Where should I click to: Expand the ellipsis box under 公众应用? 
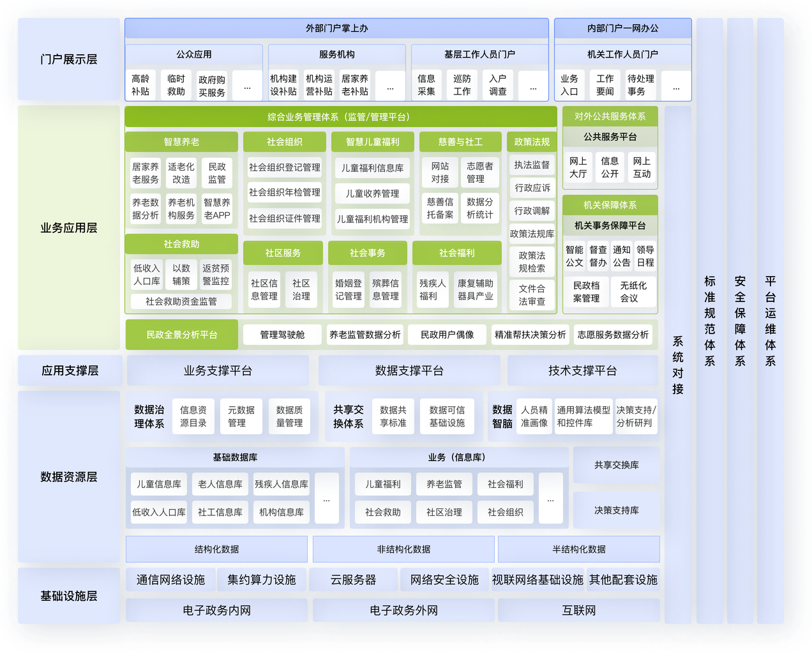(x=247, y=86)
